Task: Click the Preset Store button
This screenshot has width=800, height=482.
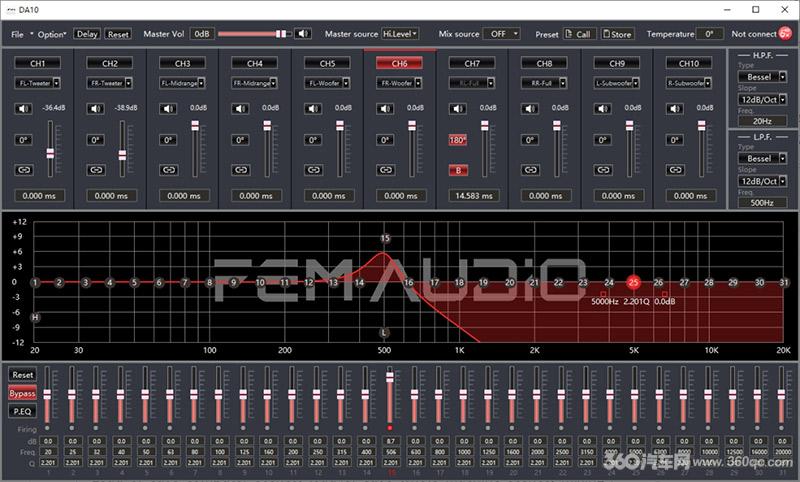Action: tap(618, 34)
